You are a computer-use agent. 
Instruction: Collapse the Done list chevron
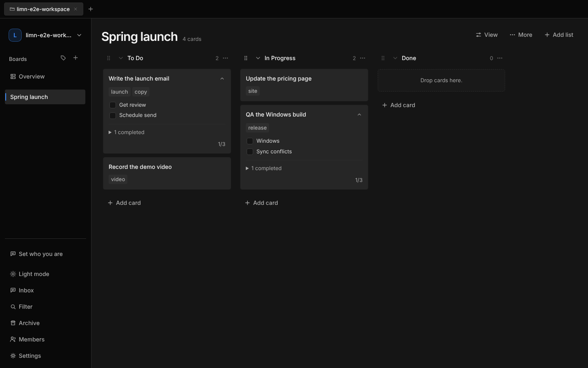click(395, 58)
